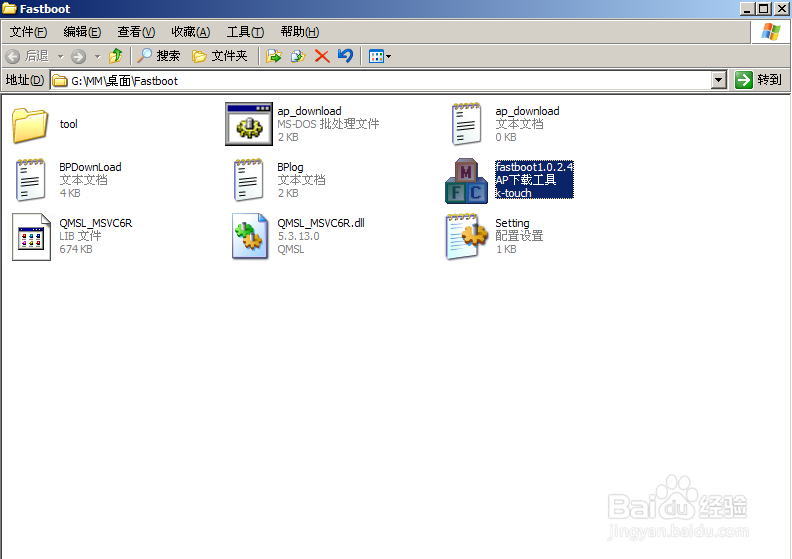Select the BPlog text document icon
The image size is (792, 559).
coord(248,180)
